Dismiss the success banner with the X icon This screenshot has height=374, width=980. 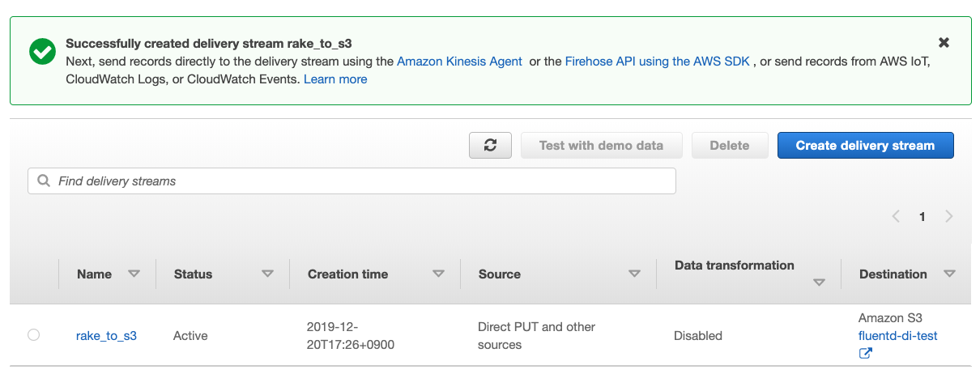point(944,42)
